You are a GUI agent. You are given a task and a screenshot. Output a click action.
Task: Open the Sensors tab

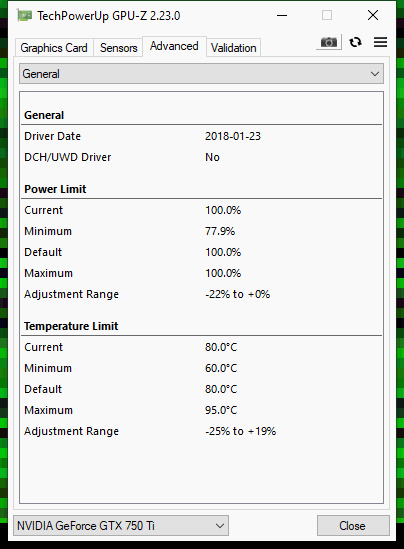click(118, 48)
